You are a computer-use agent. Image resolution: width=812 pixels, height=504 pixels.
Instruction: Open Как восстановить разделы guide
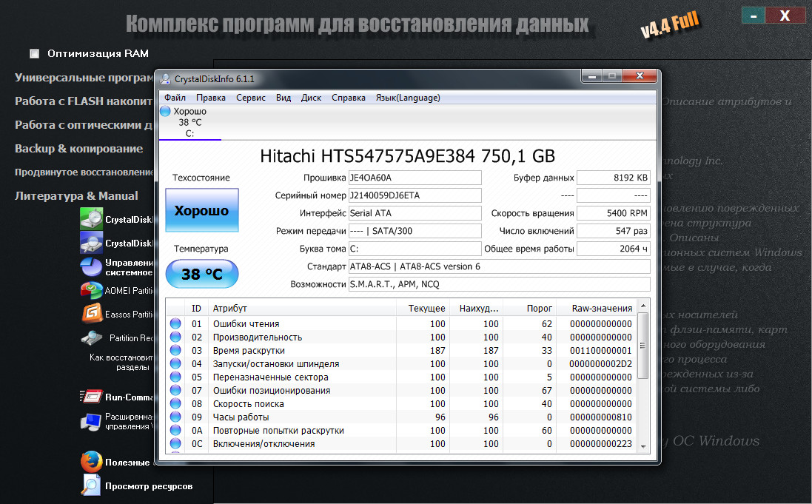[x=121, y=362]
